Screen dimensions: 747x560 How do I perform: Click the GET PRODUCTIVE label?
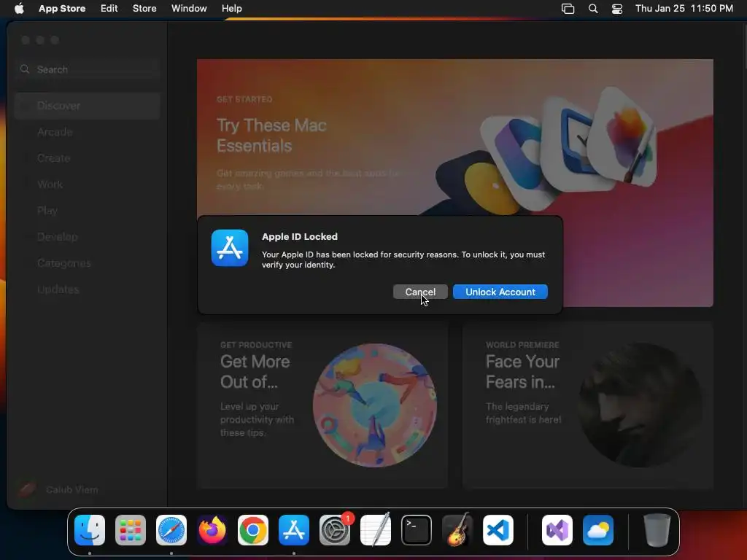pos(256,345)
